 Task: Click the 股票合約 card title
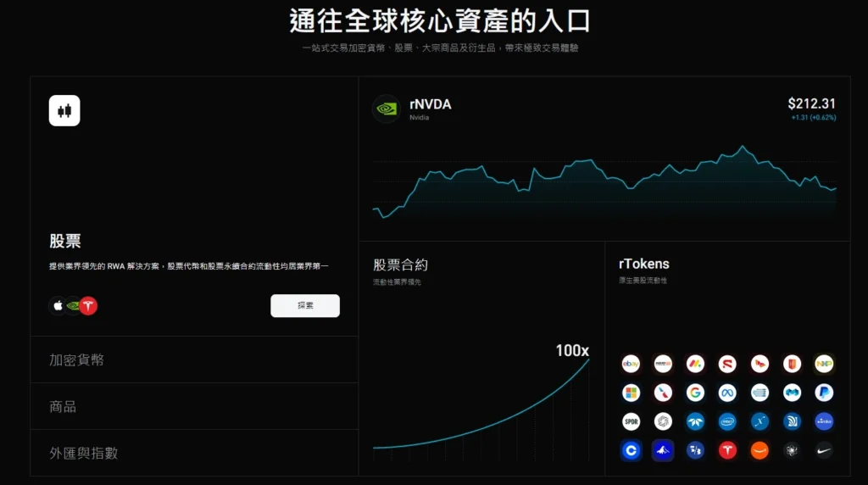pos(400,265)
